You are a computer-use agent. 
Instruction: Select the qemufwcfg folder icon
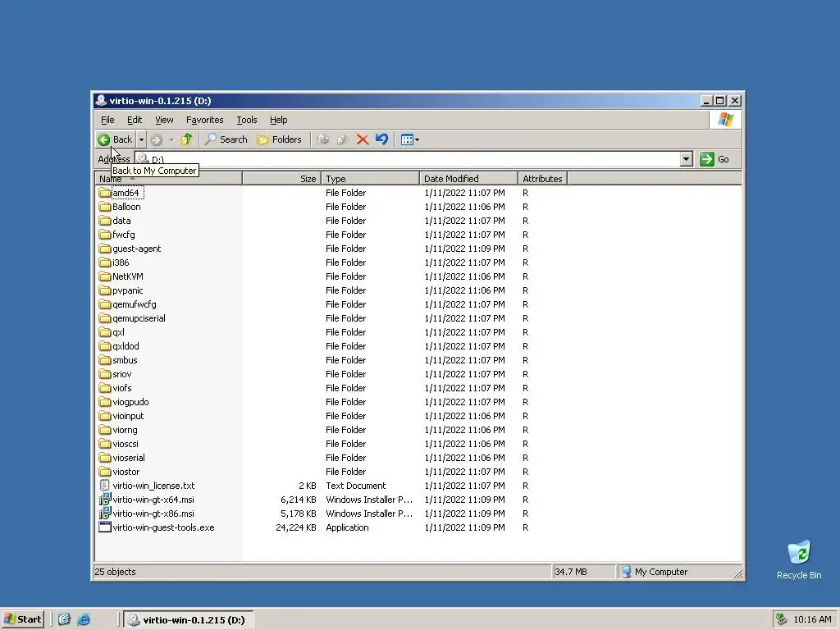[x=105, y=304]
